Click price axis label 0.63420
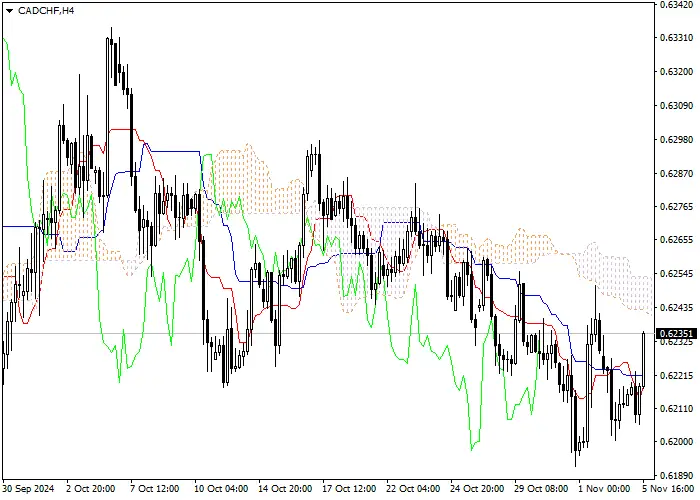The image size is (700, 500). [677, 5]
